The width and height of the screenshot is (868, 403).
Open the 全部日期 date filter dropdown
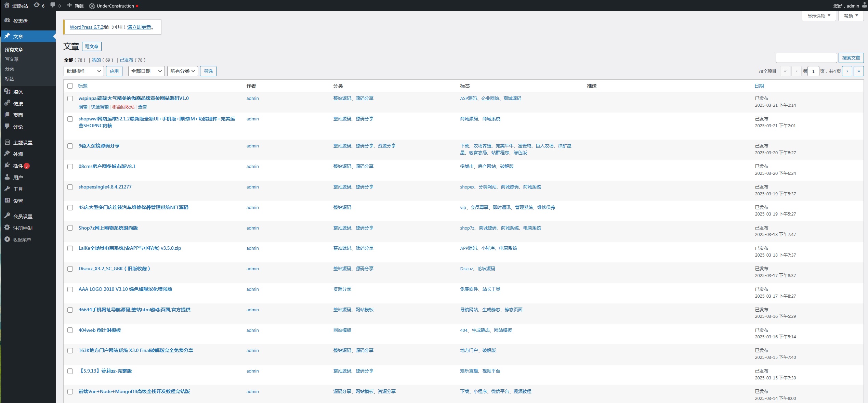[146, 71]
